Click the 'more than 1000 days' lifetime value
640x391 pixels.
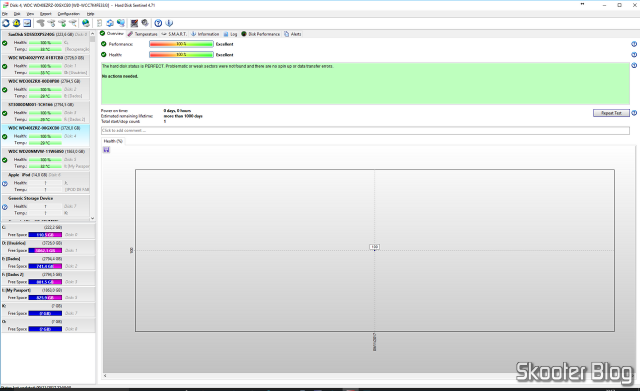[x=183, y=116]
